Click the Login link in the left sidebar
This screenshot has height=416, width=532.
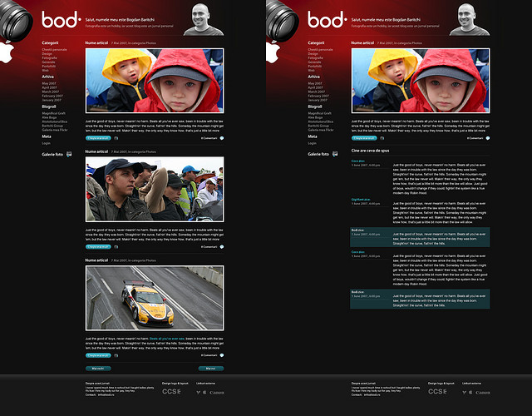click(x=47, y=143)
